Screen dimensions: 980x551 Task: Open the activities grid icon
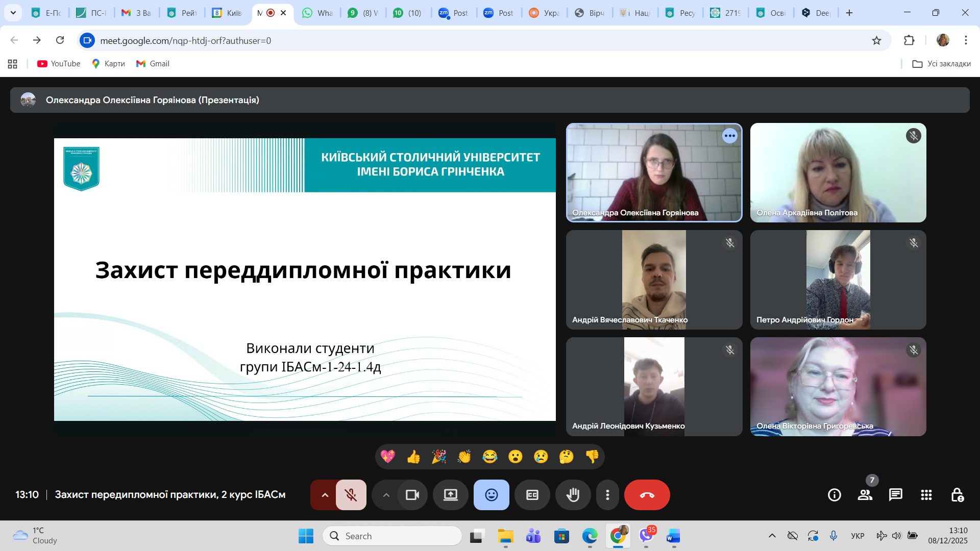[926, 495]
